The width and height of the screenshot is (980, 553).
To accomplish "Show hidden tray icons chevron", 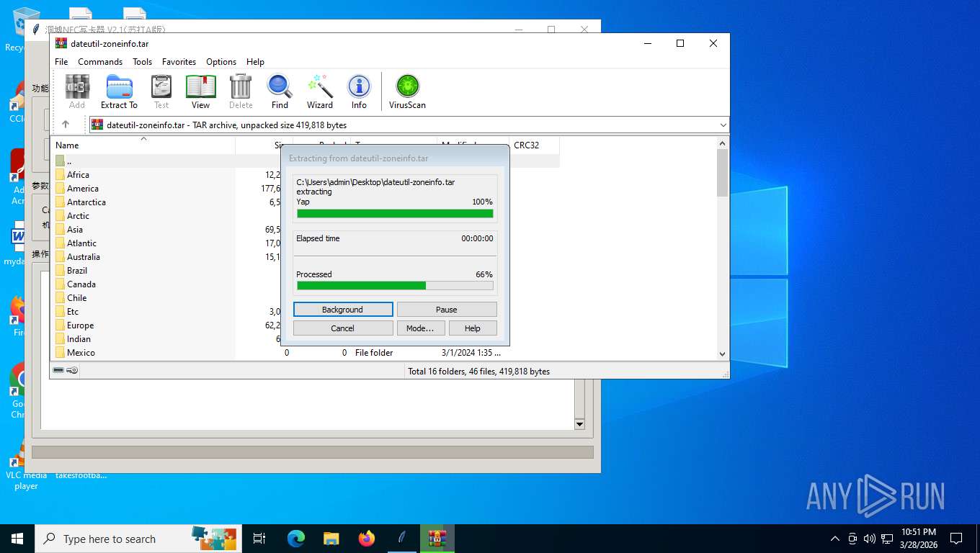I will pos(835,539).
